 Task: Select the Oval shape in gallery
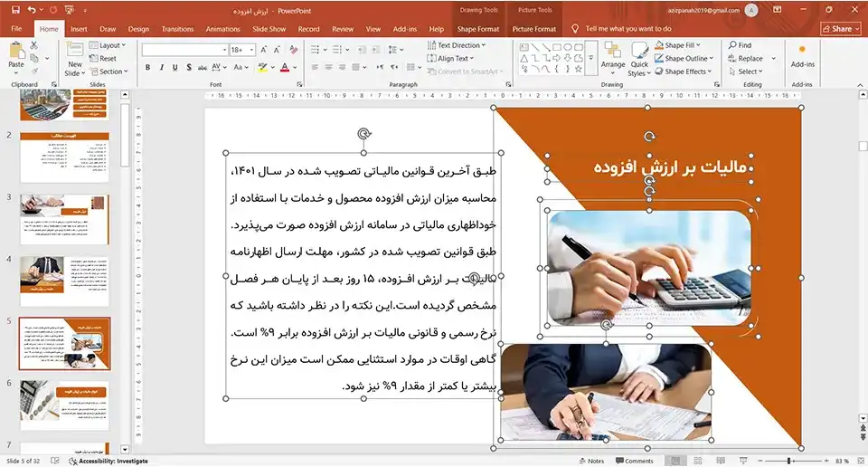point(568,47)
